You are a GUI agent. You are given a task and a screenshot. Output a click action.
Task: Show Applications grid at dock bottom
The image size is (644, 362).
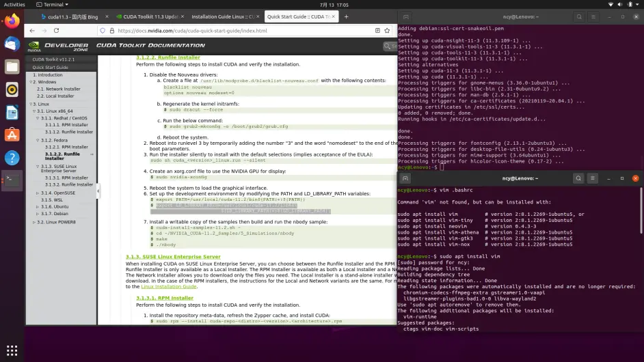click(x=12, y=350)
